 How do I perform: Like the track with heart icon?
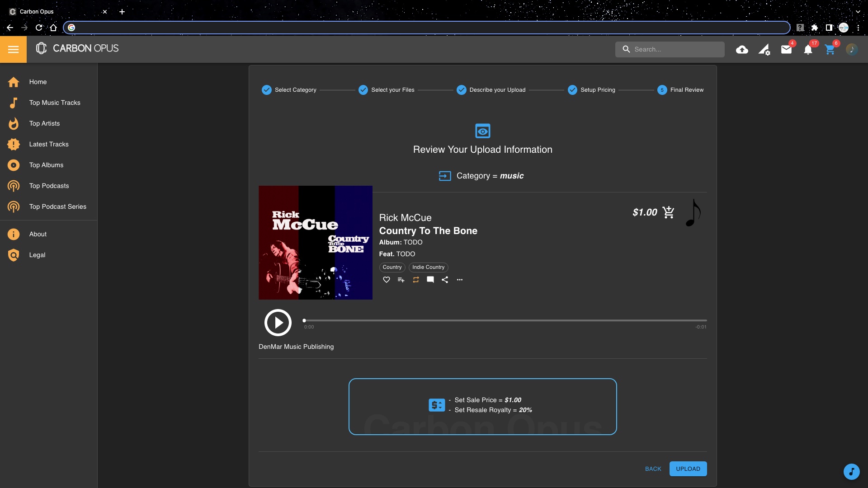(x=386, y=280)
